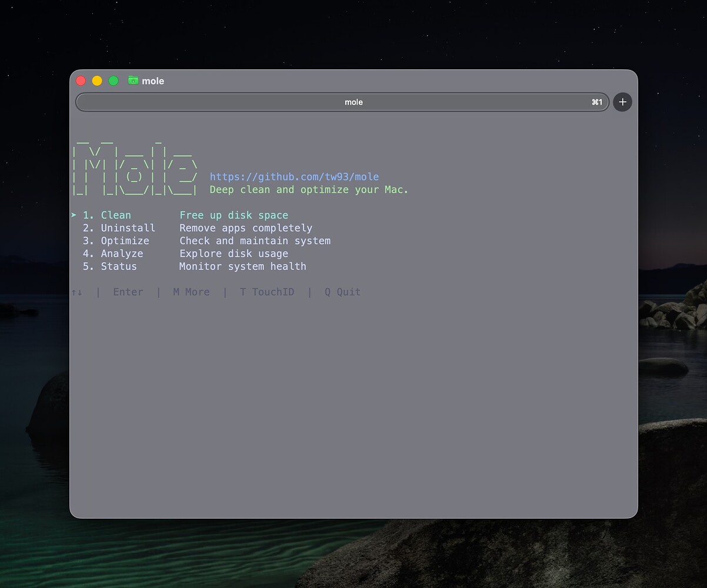Select Optimize to check and maintain system

[125, 240]
